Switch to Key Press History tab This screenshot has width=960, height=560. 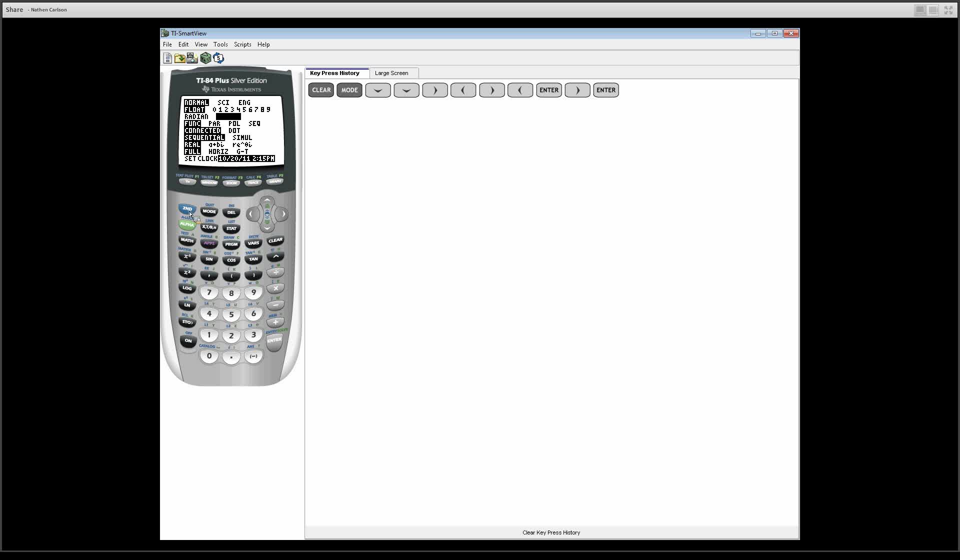[x=334, y=72]
